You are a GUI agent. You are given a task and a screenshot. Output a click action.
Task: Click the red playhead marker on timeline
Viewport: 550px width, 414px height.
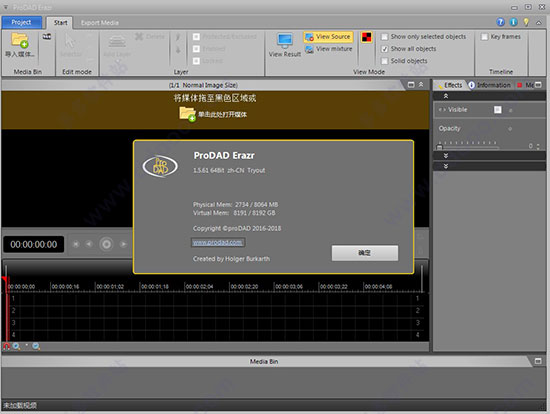click(x=5, y=280)
